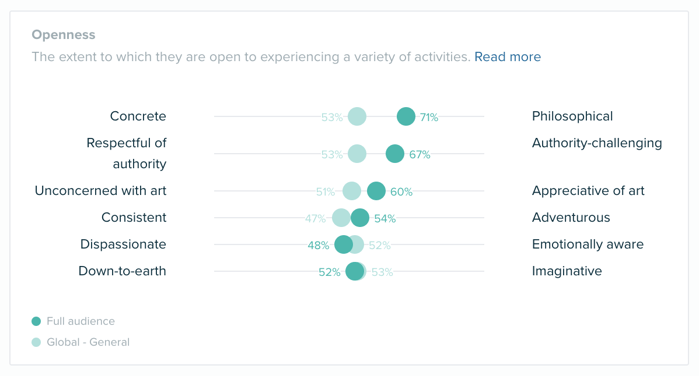
Task: Click the 48% Dispassionate full audience dot
Action: click(x=344, y=244)
